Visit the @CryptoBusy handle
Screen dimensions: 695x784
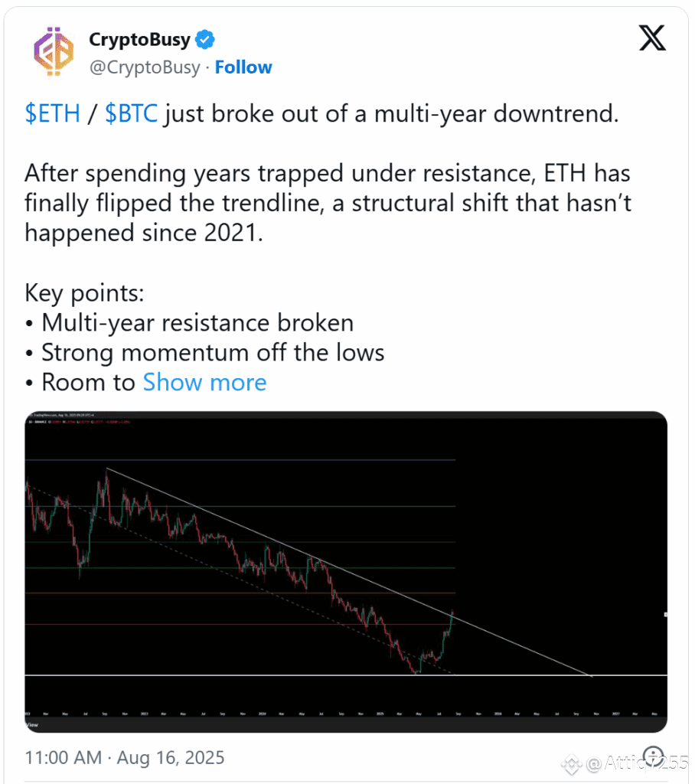pos(145,67)
